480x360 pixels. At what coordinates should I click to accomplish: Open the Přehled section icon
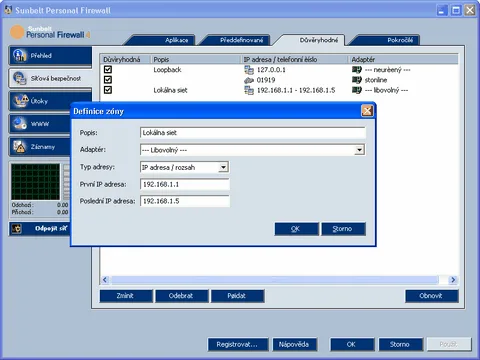tap(20, 55)
